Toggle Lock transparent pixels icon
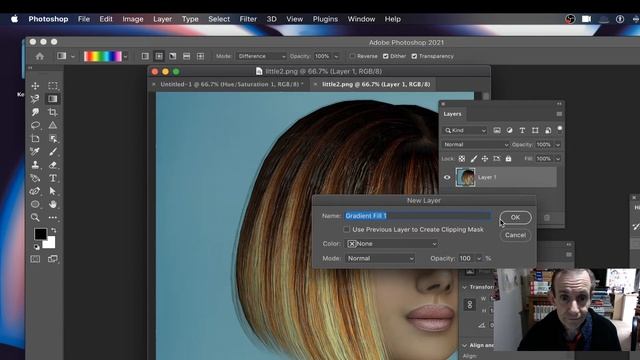 point(462,158)
